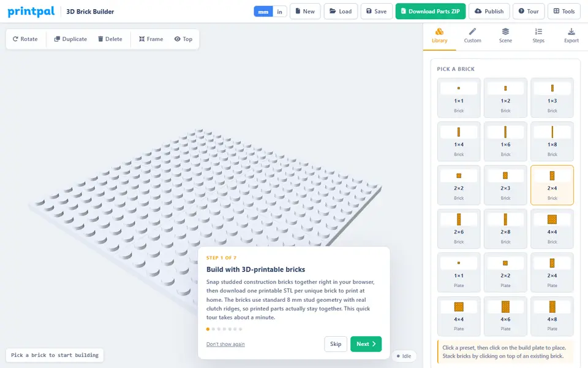Publish the build
Viewport: 588px width, 368px height.
pyautogui.click(x=489, y=11)
